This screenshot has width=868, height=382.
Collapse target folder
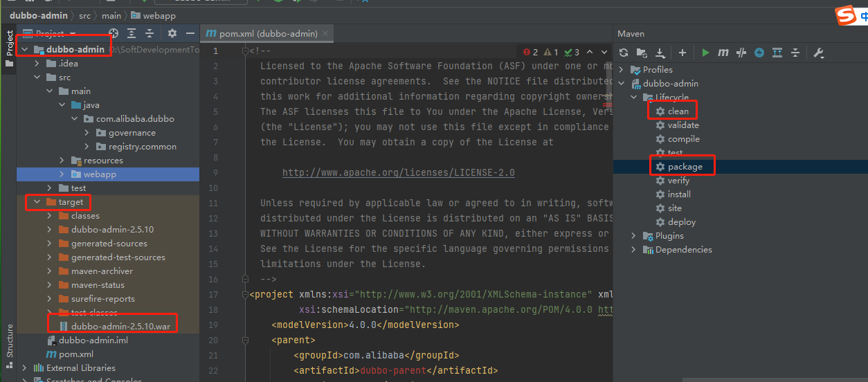tap(37, 201)
